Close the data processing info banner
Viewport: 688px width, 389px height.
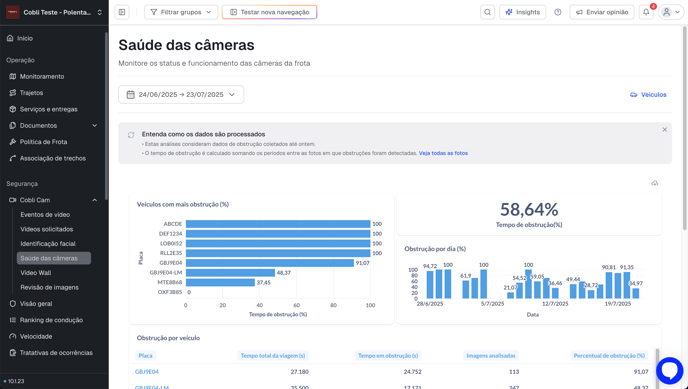tap(664, 130)
